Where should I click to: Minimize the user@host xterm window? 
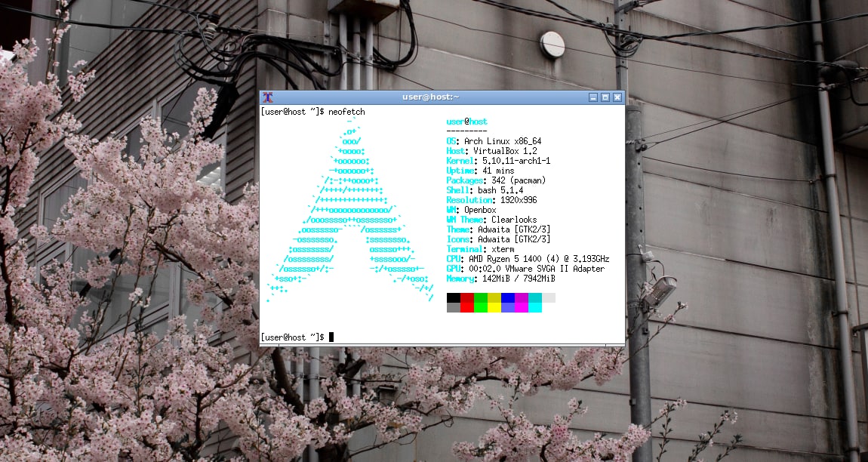(x=593, y=97)
